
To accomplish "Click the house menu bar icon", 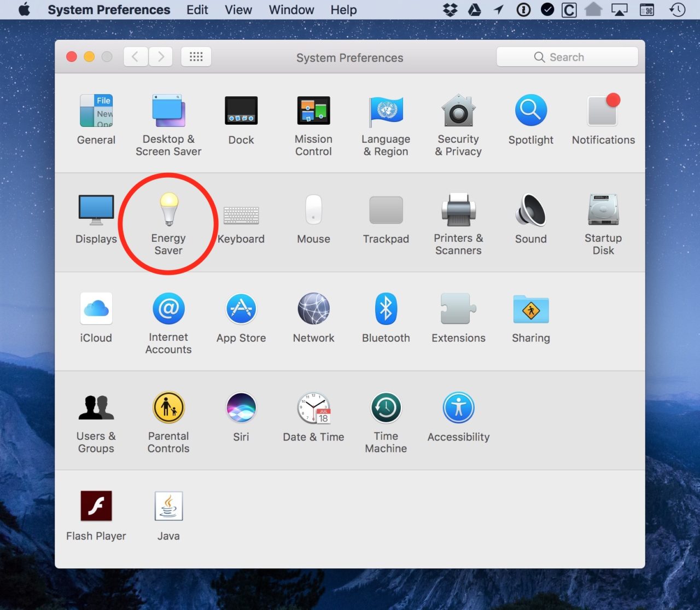I will tap(593, 9).
